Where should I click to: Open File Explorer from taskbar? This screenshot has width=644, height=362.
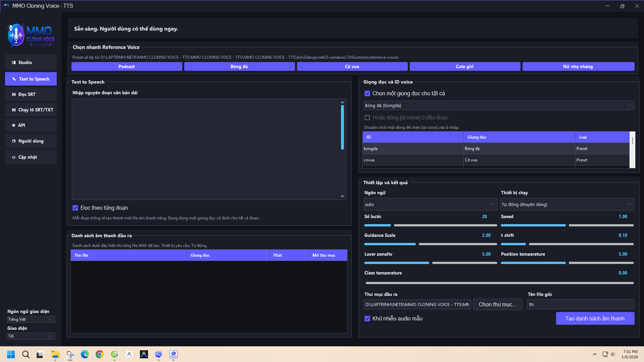coord(55,354)
